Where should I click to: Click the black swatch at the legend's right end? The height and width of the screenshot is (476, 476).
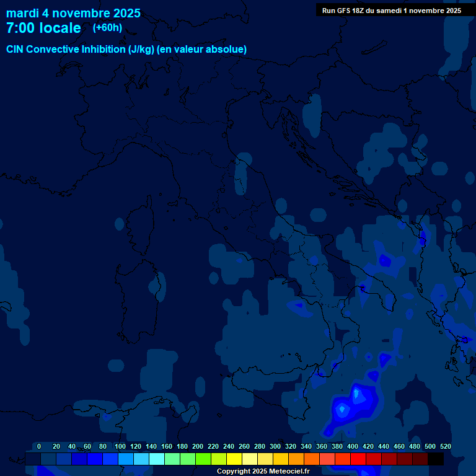tap(436, 459)
